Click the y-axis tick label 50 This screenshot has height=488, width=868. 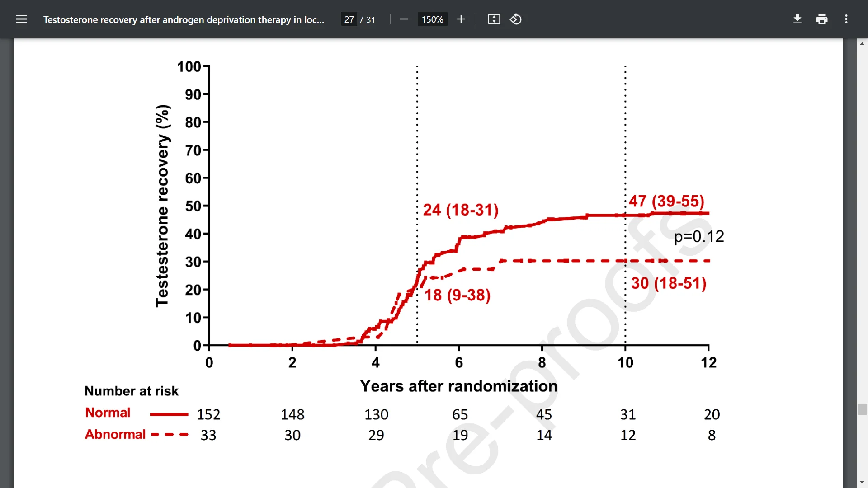click(193, 206)
